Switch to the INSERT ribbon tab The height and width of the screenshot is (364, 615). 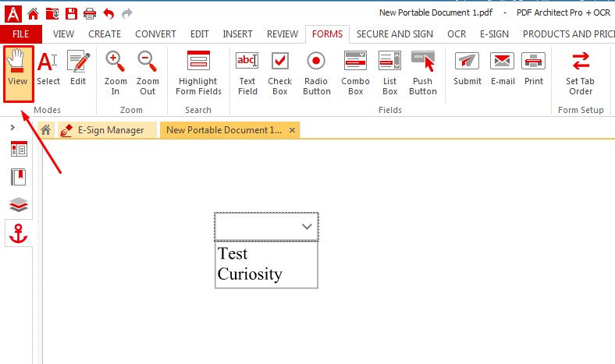click(238, 34)
